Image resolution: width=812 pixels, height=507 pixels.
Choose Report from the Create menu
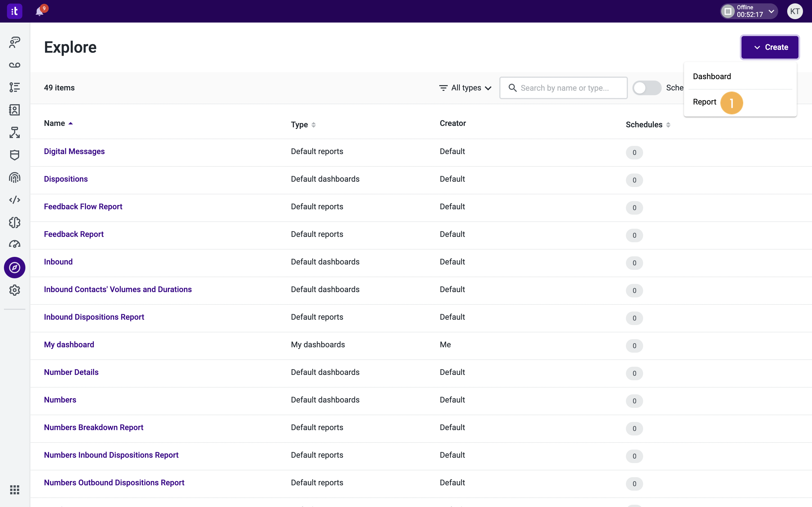tap(704, 102)
